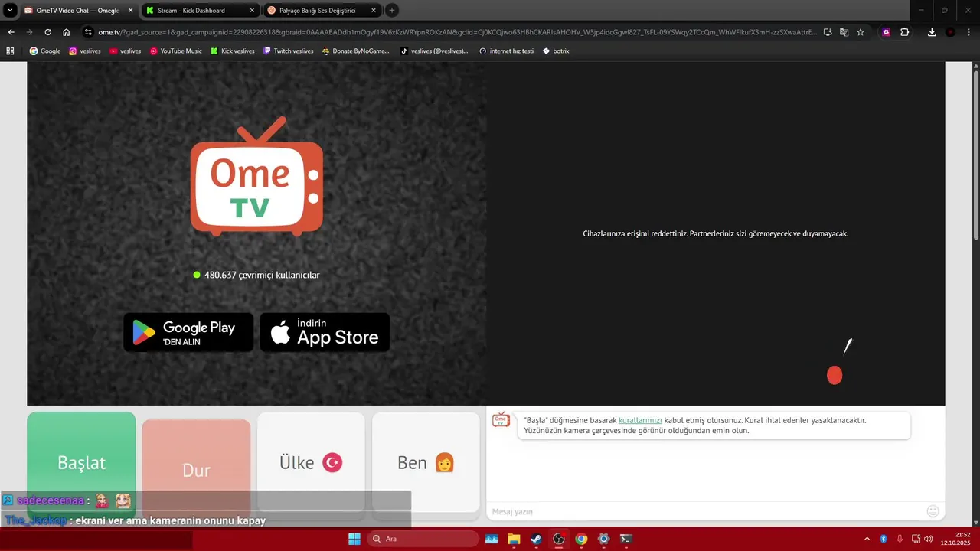Open File Explorer from the taskbar
Screen dimensions: 980x551
point(514,539)
